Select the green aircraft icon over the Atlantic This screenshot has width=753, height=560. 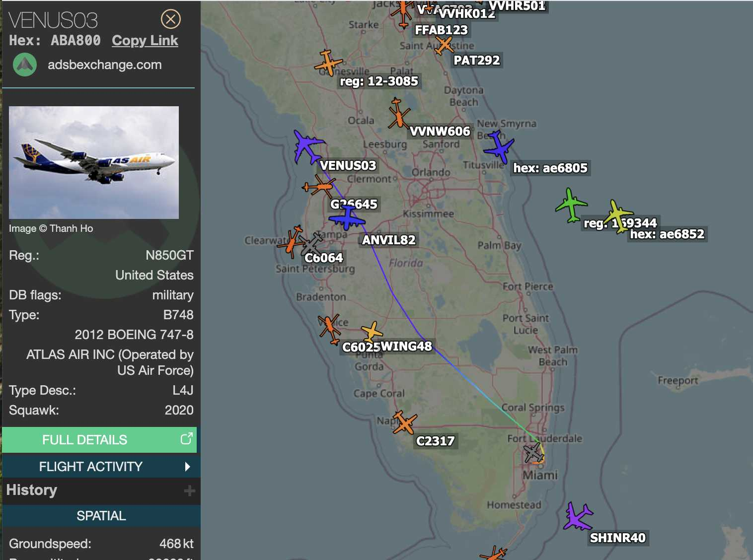tap(571, 205)
